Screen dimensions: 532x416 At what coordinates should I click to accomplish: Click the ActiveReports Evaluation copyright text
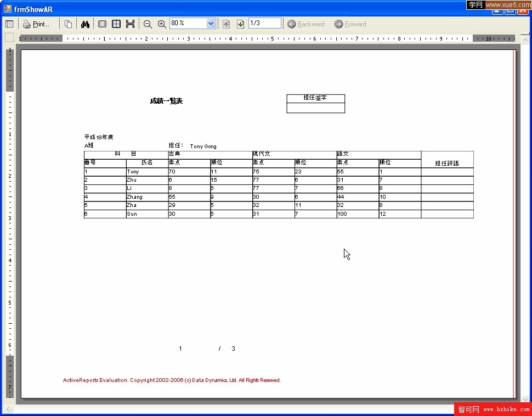click(172, 380)
